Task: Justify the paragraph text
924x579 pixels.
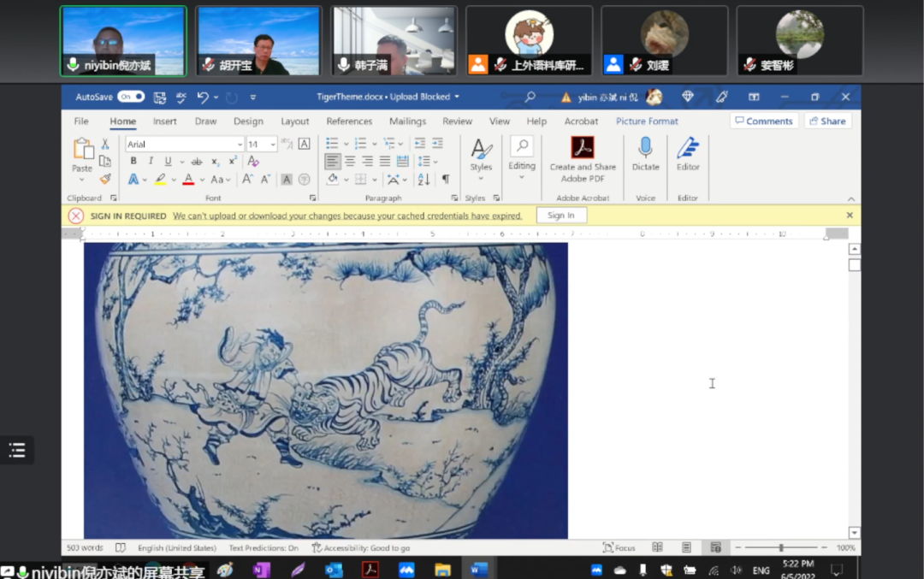Action: tap(385, 161)
